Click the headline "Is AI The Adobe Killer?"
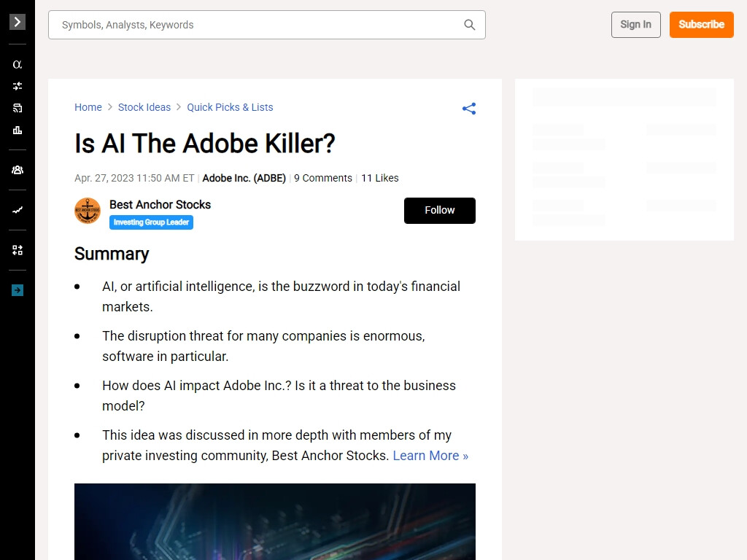Screen dimensions: 747x560 tap(205, 144)
